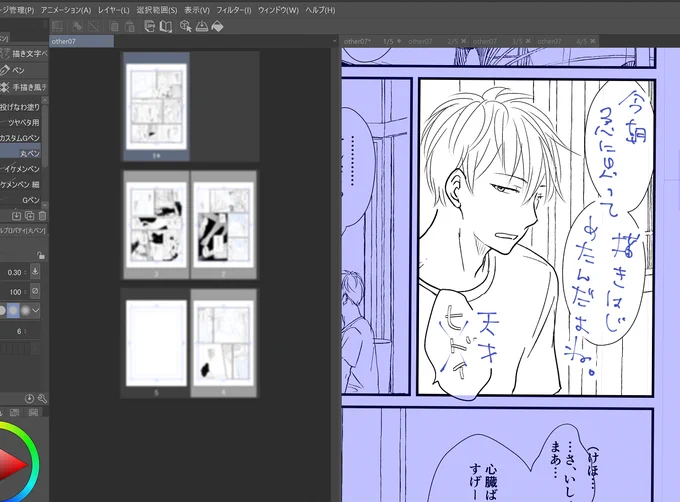Switch to canvas tab other07 4/5
680x502 pixels.
click(x=566, y=41)
